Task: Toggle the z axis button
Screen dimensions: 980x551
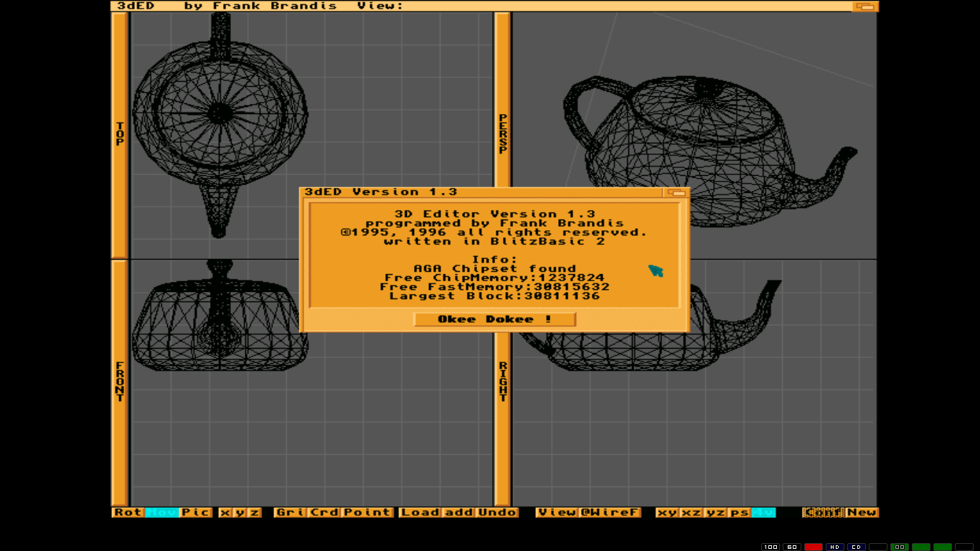Action: pos(254,512)
